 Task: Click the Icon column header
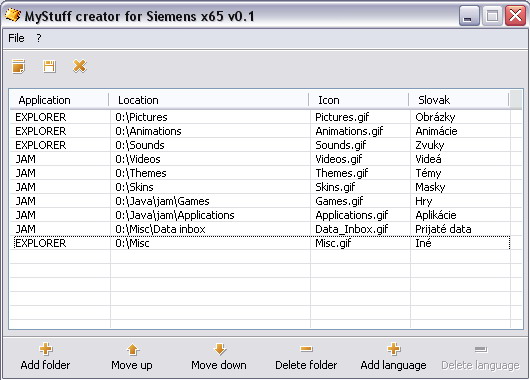[x=359, y=100]
